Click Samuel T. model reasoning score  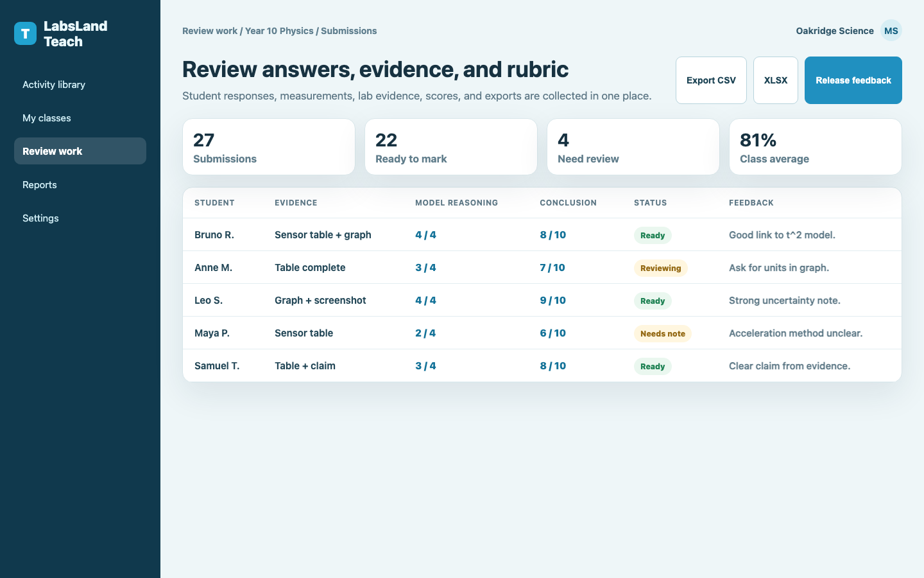point(425,366)
